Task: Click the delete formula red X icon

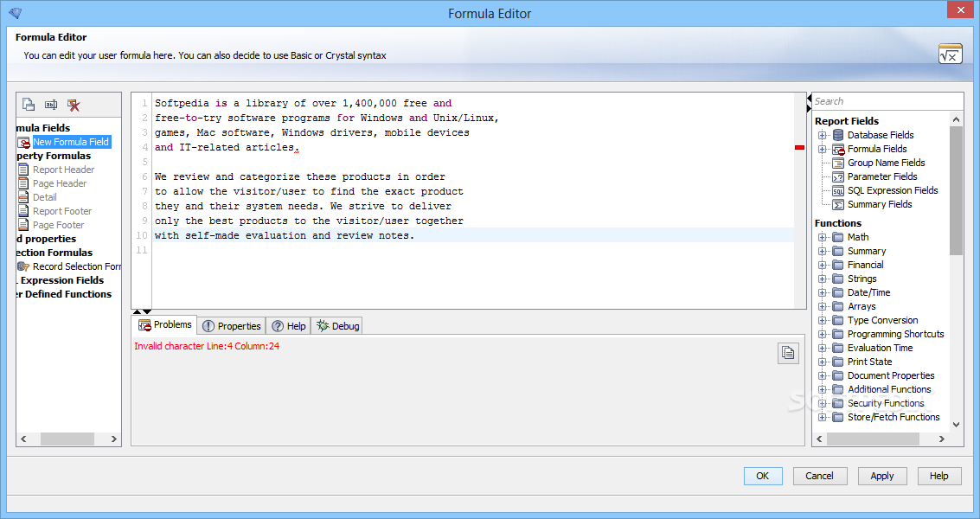Action: point(74,105)
